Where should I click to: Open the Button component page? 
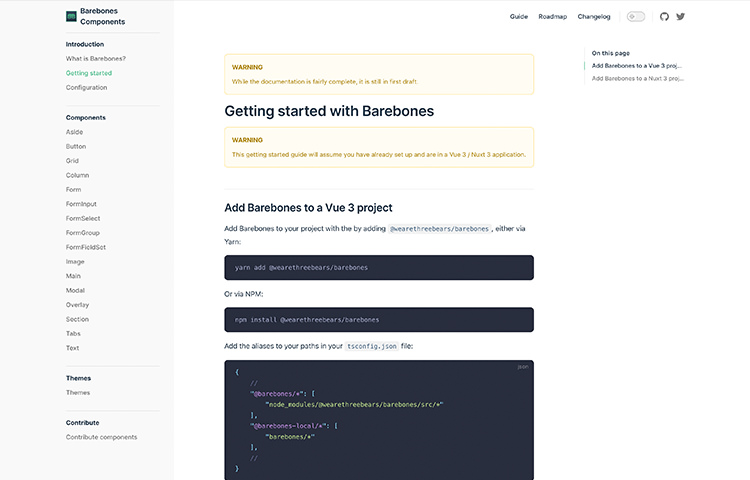(x=76, y=146)
